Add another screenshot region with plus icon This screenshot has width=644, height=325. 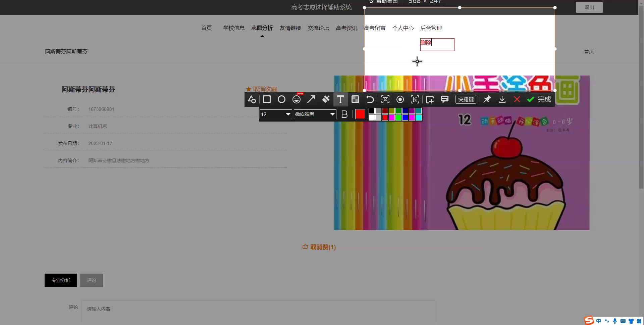pos(430,99)
